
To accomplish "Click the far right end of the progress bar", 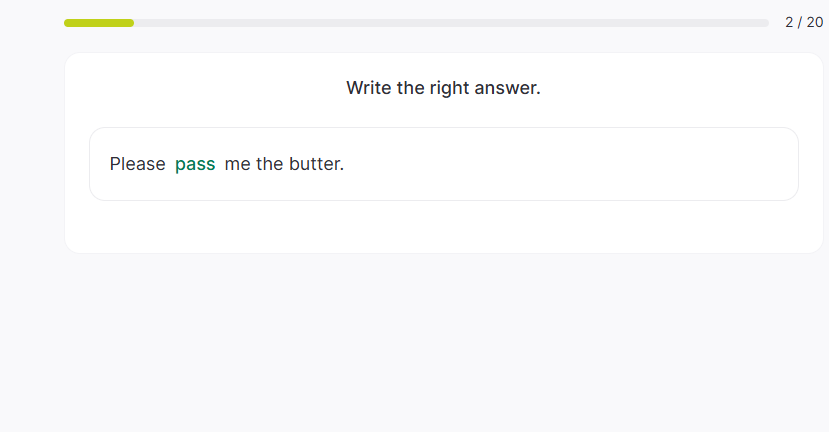I will (x=764, y=23).
